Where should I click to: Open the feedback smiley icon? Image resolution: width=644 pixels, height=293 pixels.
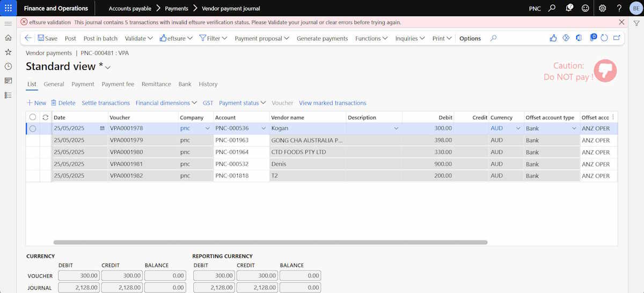pyautogui.click(x=586, y=9)
